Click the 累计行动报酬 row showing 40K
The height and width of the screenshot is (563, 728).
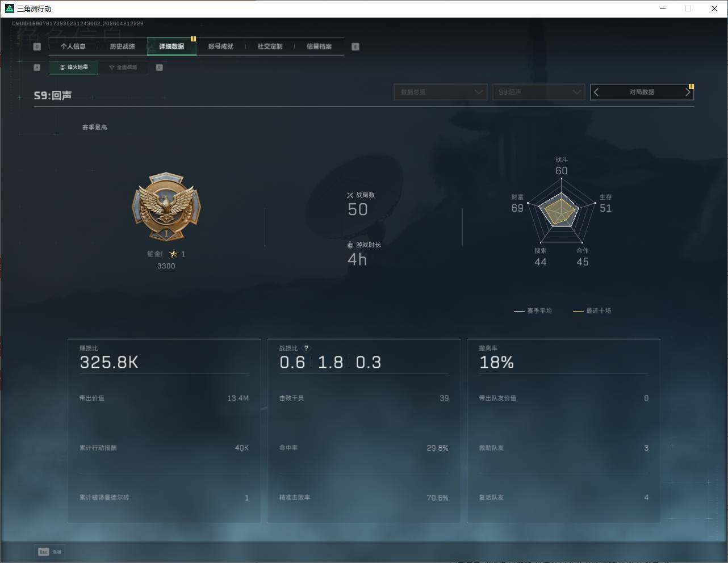[164, 448]
